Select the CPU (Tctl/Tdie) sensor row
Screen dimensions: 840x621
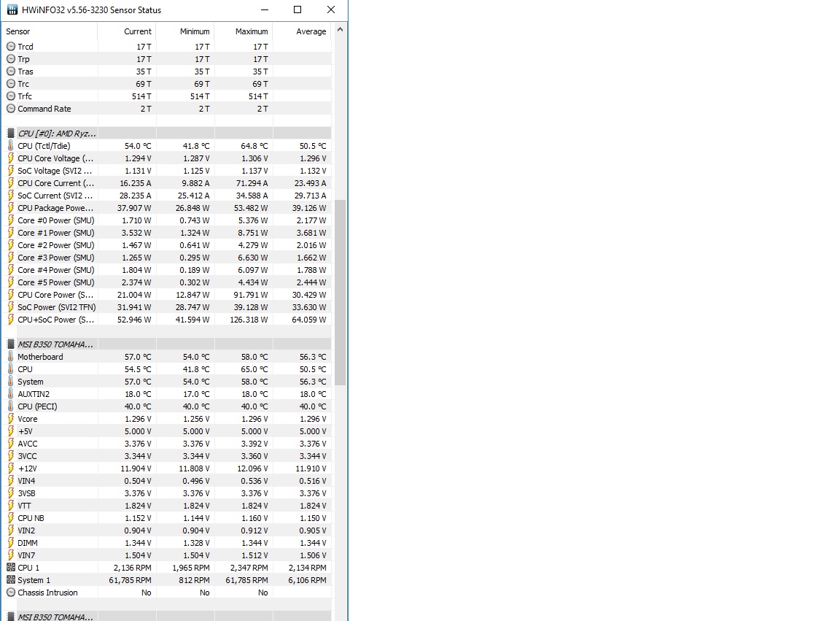pos(166,145)
